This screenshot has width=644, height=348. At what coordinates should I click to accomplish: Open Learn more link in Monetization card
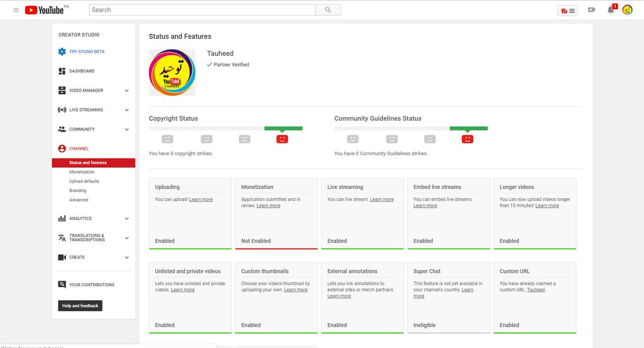268,206
